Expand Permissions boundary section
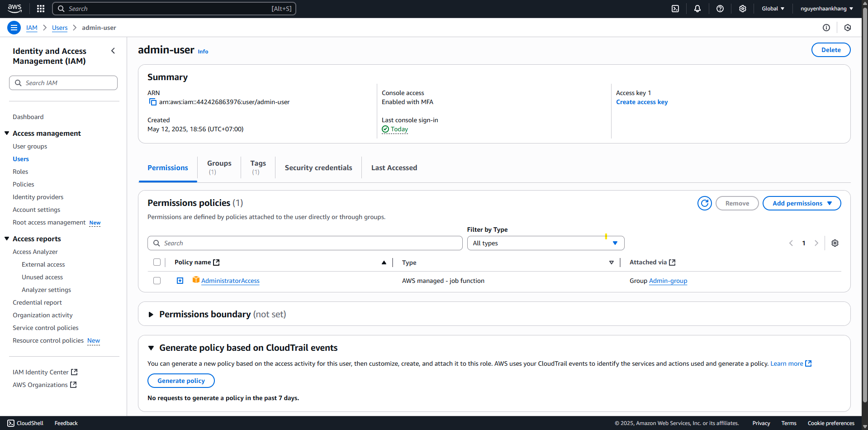This screenshot has width=868, height=430. (151, 315)
